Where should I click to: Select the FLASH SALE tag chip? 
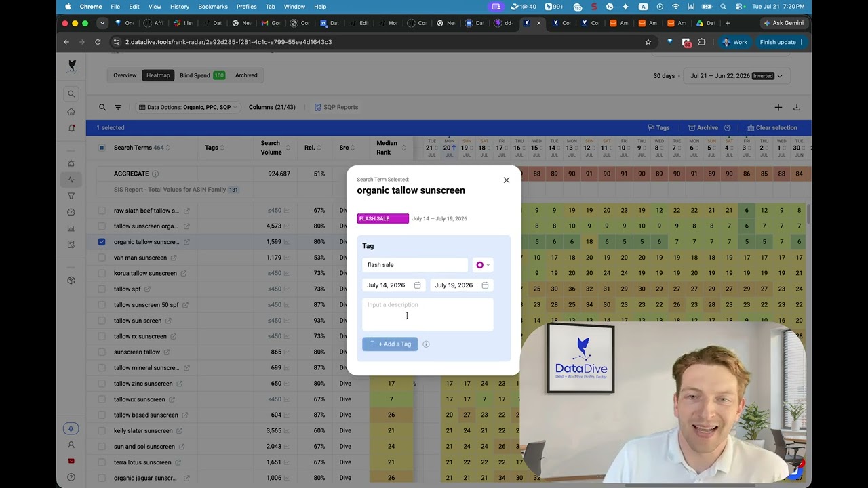[383, 219]
